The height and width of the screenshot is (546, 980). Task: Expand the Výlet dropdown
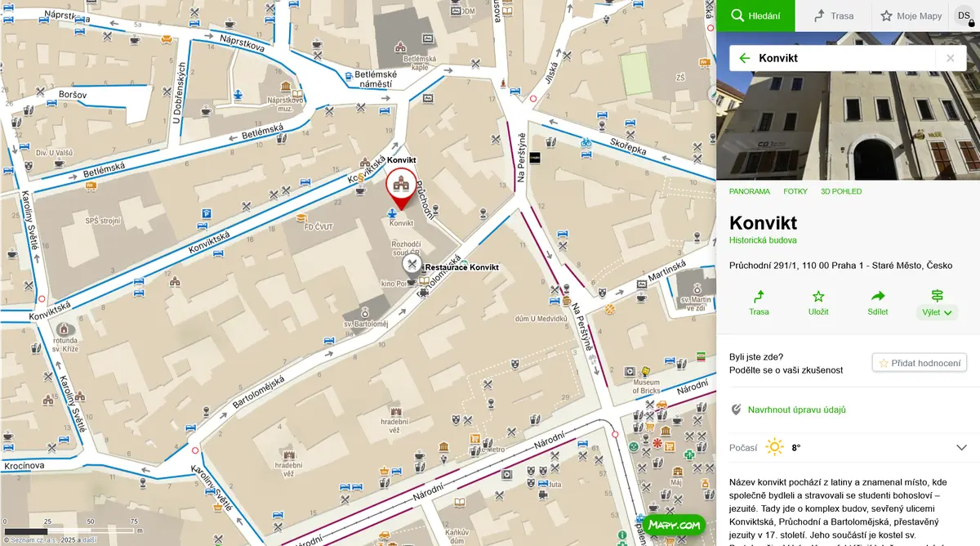point(937,303)
